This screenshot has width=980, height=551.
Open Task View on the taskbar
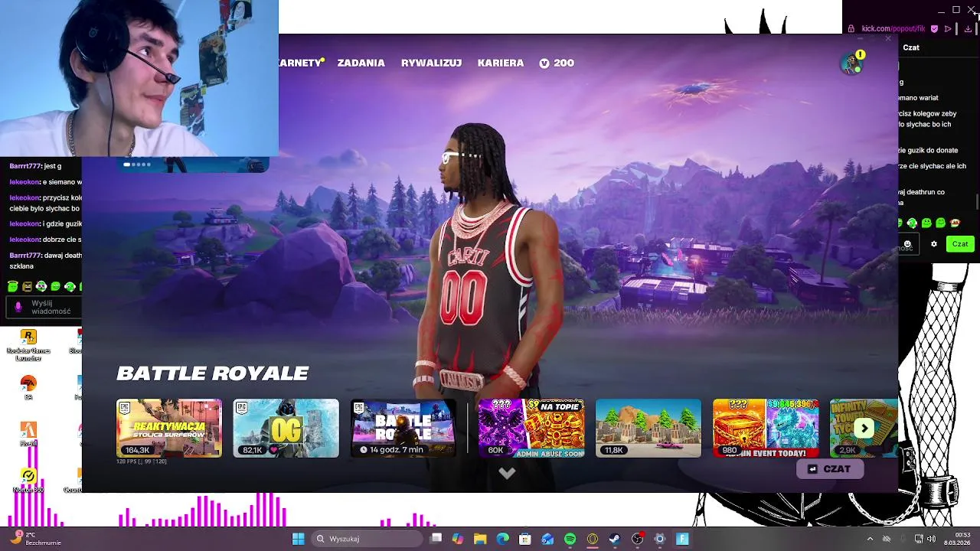pos(436,539)
